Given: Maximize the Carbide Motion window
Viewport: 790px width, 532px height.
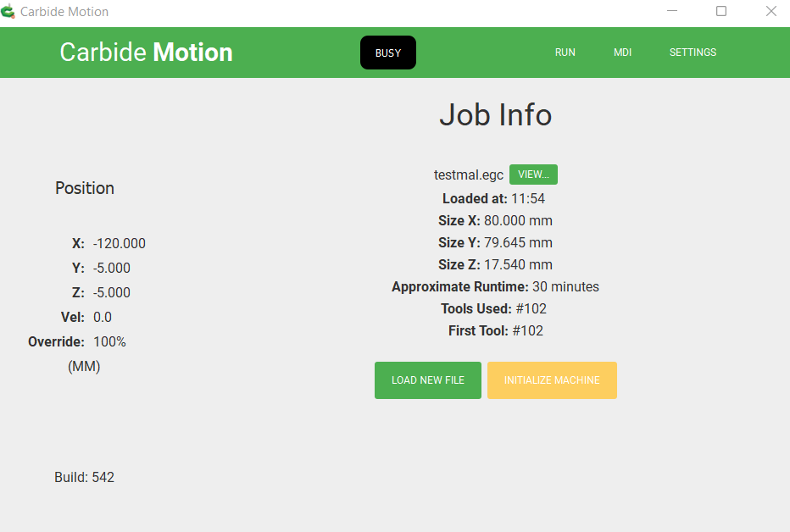Looking at the screenshot, I should [721, 11].
